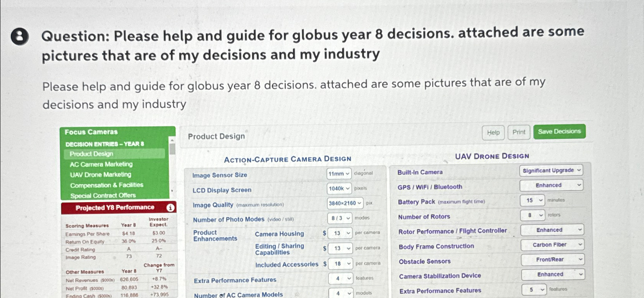Screen dimensions: 644x298
Task: Click the question number 8 badge
Action: pos(20,37)
